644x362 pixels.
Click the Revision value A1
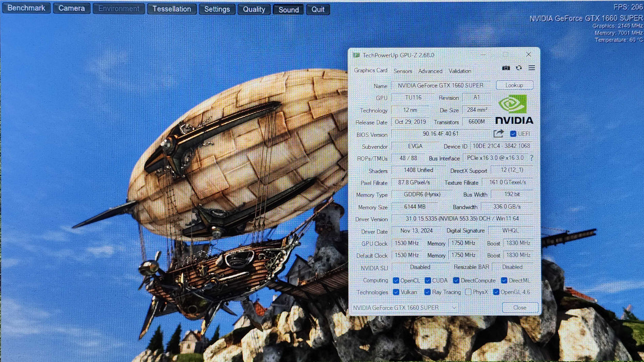tap(477, 98)
